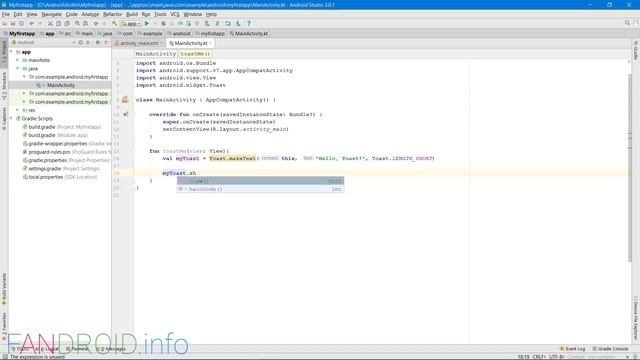Click the toastMe() structure breadcrumb
This screenshot has width=640, height=360.
tap(195, 54)
